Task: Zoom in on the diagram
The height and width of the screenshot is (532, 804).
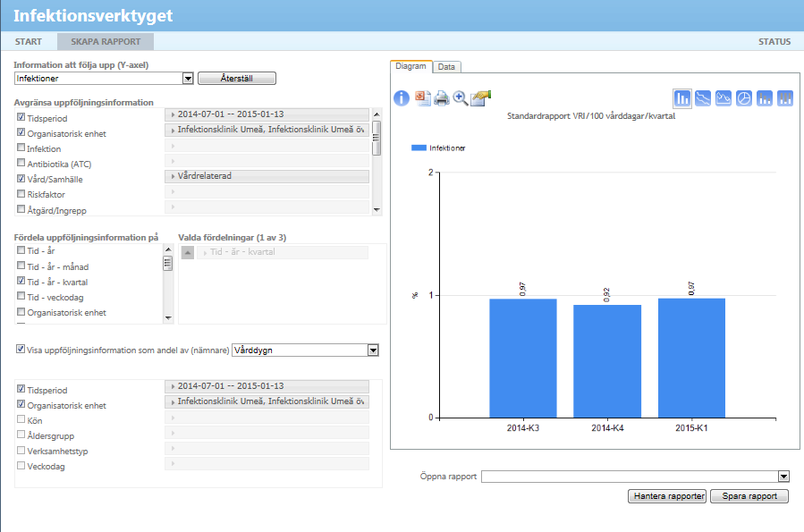Action: click(461, 97)
